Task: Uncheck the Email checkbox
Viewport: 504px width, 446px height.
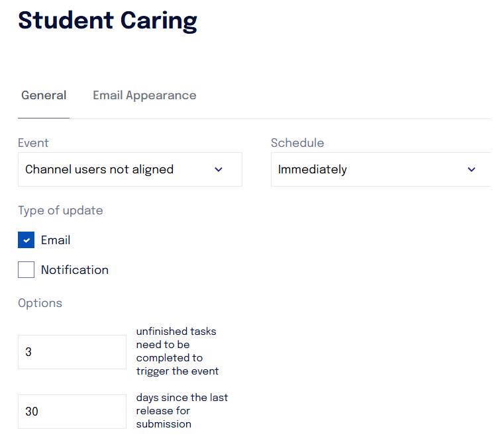Action: tap(26, 240)
